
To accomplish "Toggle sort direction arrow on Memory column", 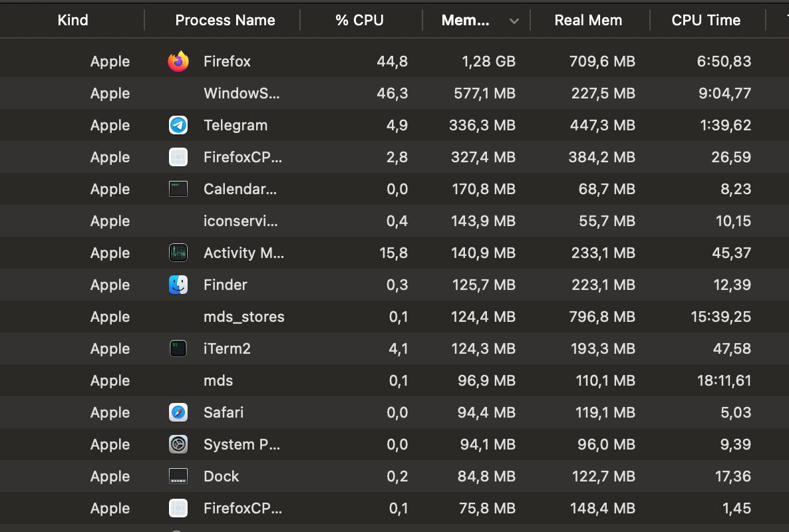I will (514, 21).
